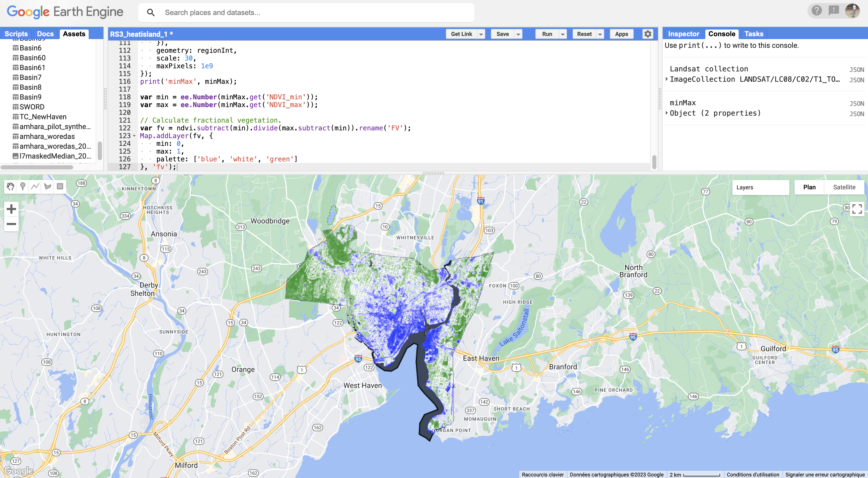Select the pan hand tool
Image resolution: width=868 pixels, height=478 pixels.
click(10, 186)
